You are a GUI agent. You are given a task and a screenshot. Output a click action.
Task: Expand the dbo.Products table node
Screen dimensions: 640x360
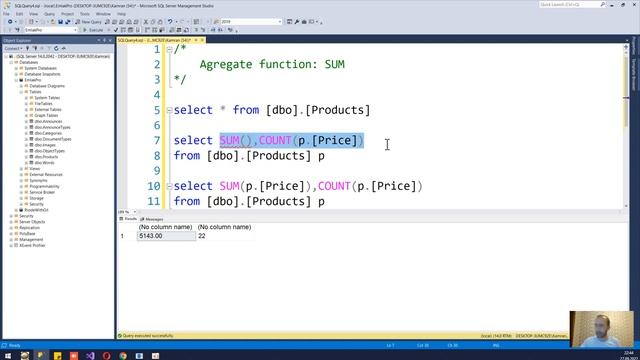[x=26, y=157]
